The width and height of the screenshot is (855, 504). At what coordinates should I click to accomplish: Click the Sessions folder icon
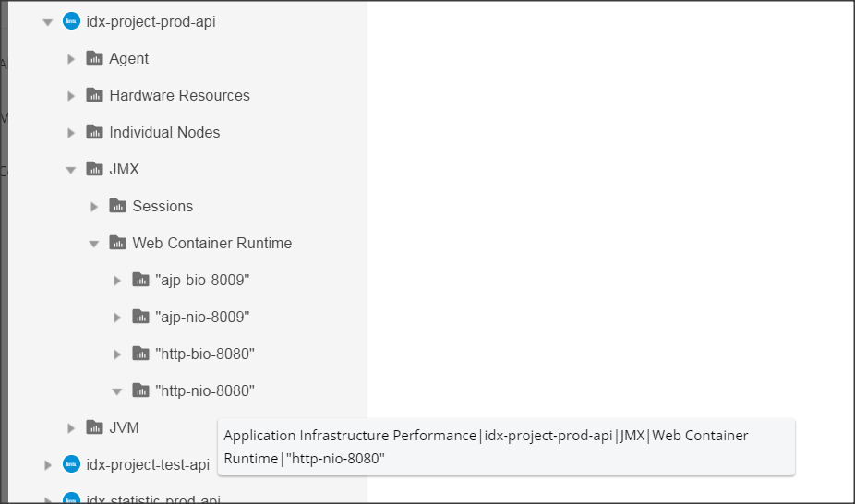tap(117, 206)
